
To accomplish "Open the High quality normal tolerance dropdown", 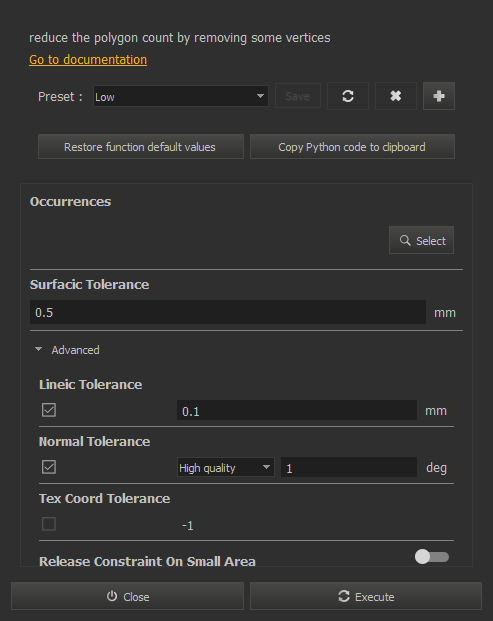I will coord(226,468).
